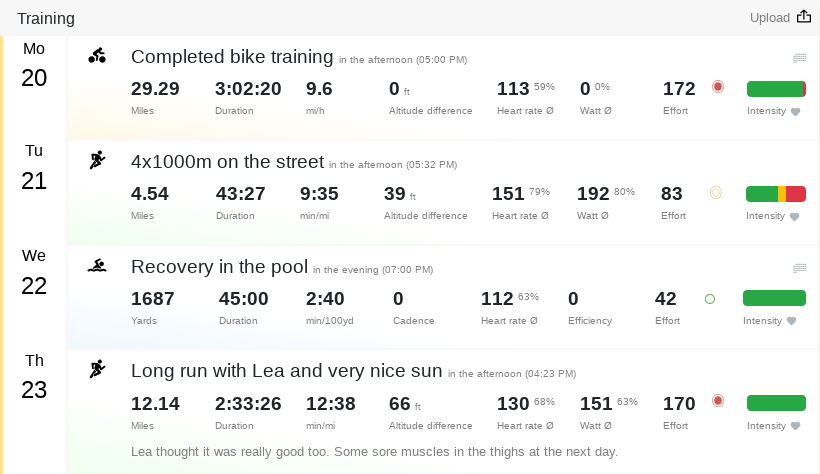Click the heart beside long run Intensity
820x474 pixels.
796,426
